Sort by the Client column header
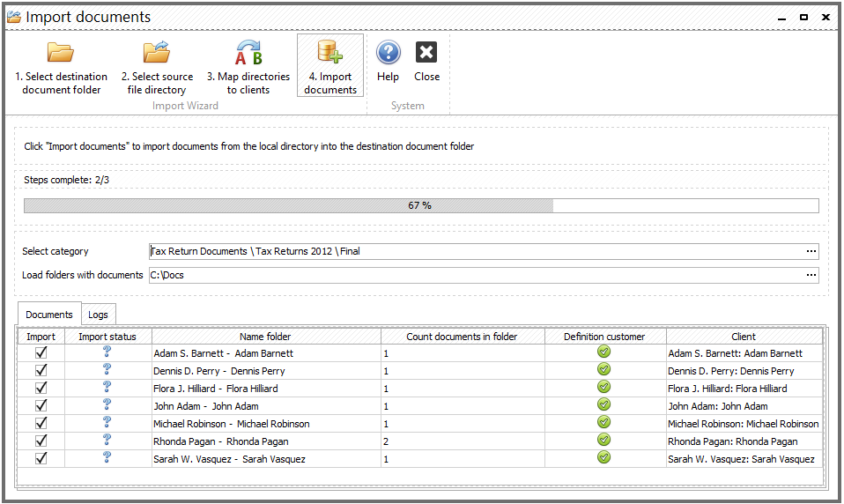Image resolution: width=844 pixels, height=504 pixels. (744, 337)
